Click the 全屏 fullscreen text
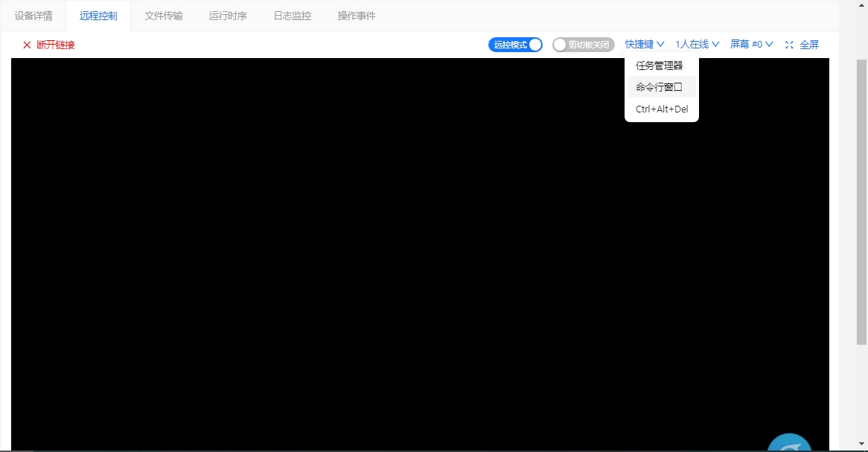The width and height of the screenshot is (868, 452). pos(808,45)
